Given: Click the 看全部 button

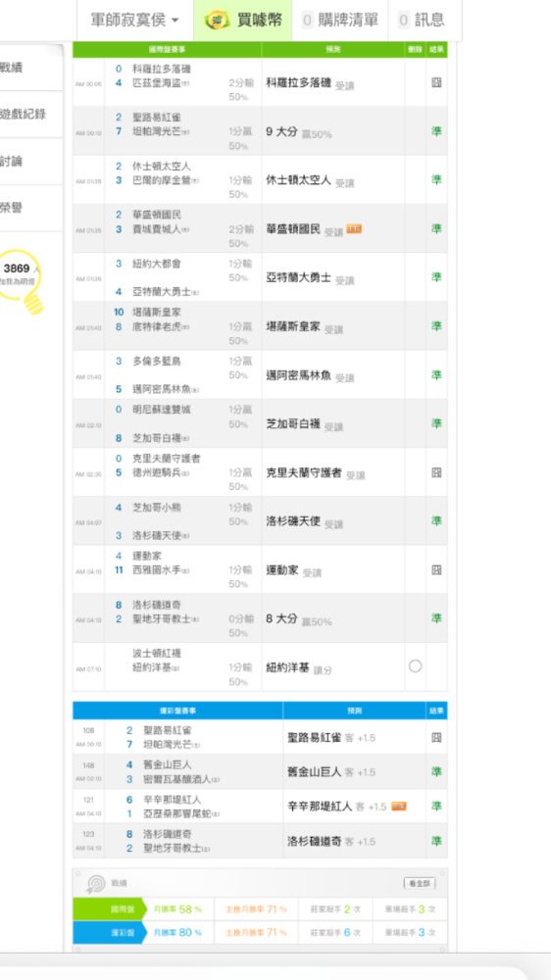Looking at the screenshot, I should click(x=419, y=883).
